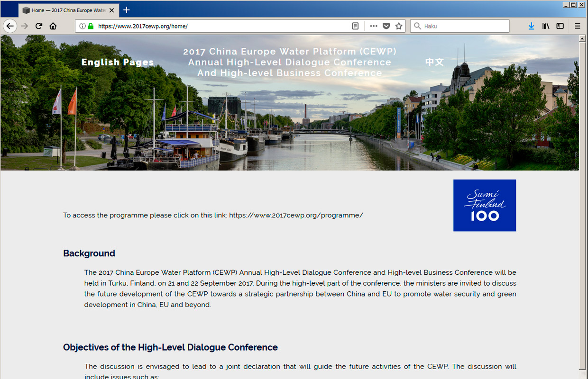Open the Downloads arrow panel
This screenshot has width=588, height=379.
coord(531,26)
